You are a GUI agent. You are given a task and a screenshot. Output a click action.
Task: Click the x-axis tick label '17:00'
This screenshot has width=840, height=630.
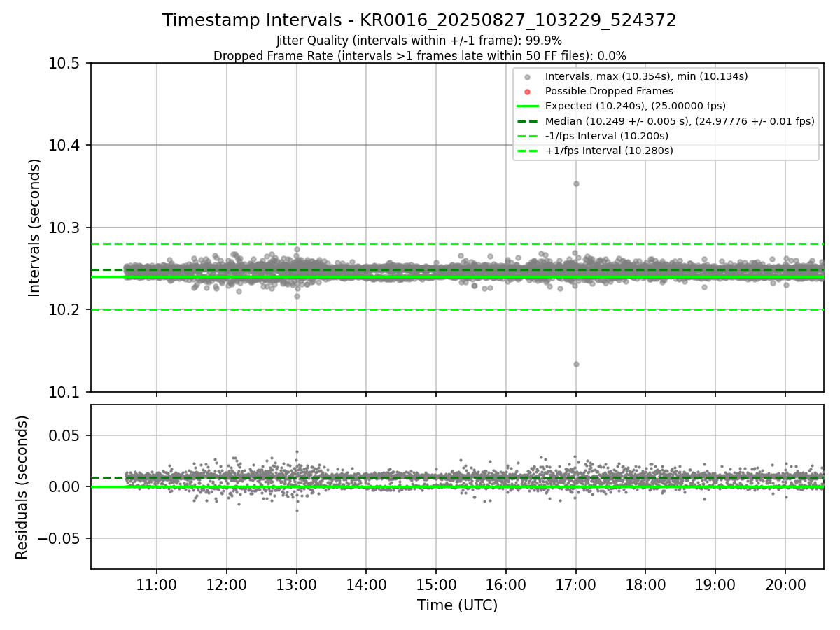(576, 584)
